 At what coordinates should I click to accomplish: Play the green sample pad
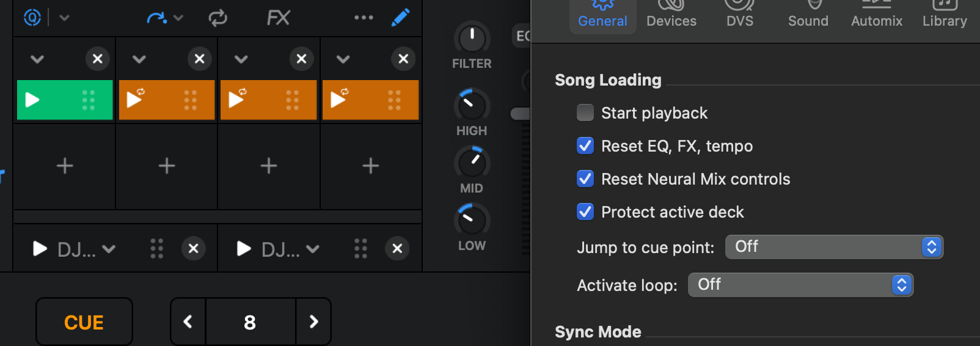coord(65,100)
